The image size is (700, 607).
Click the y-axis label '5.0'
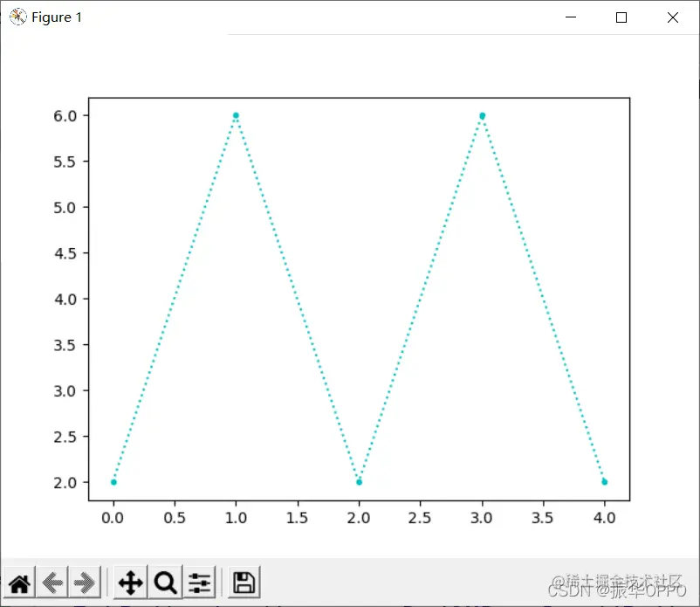pyautogui.click(x=65, y=208)
